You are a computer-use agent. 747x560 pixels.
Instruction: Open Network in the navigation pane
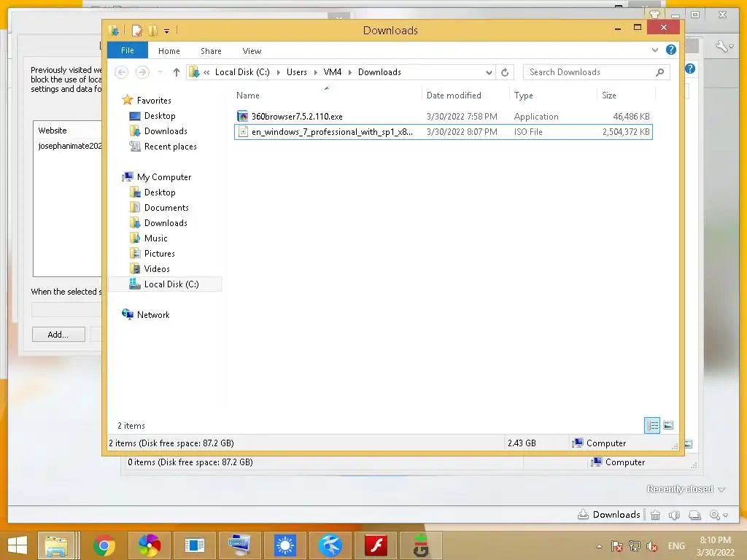pos(153,315)
